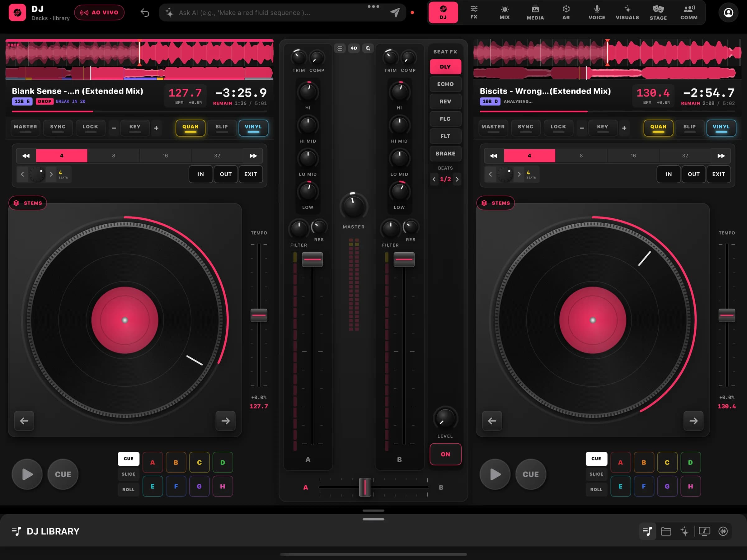The image size is (747, 560).
Task: Click Deck A jog left arrow button
Action: pos(24,421)
